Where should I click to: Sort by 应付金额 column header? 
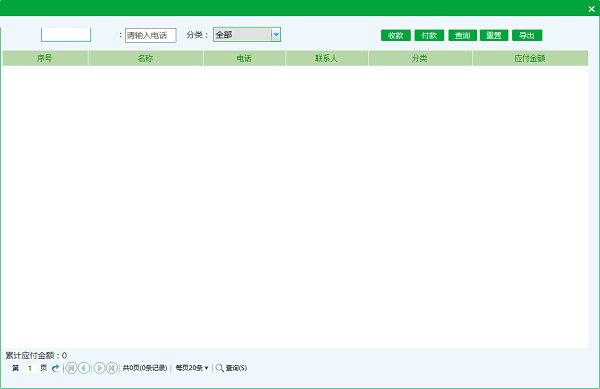point(530,58)
